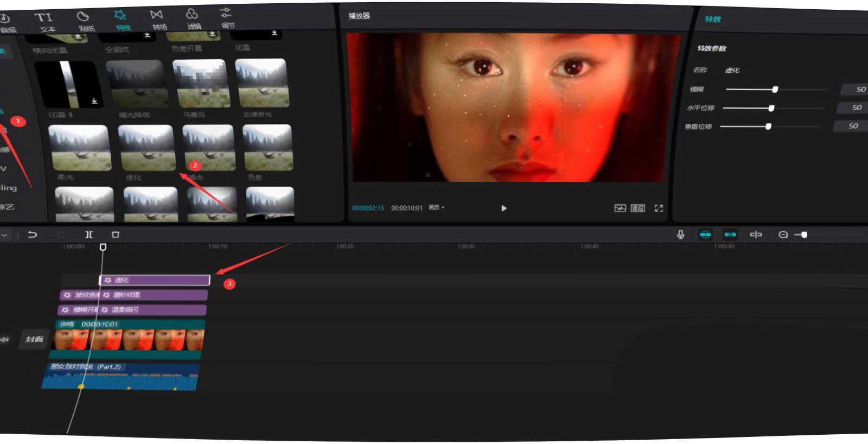The width and height of the screenshot is (868, 444).
Task: Mute the main video track
Action: click(5, 340)
